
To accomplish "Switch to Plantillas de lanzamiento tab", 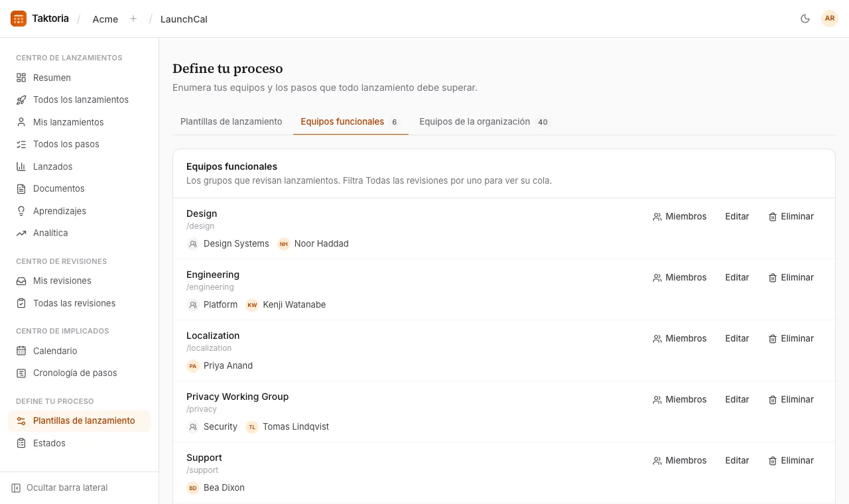I will click(x=231, y=121).
